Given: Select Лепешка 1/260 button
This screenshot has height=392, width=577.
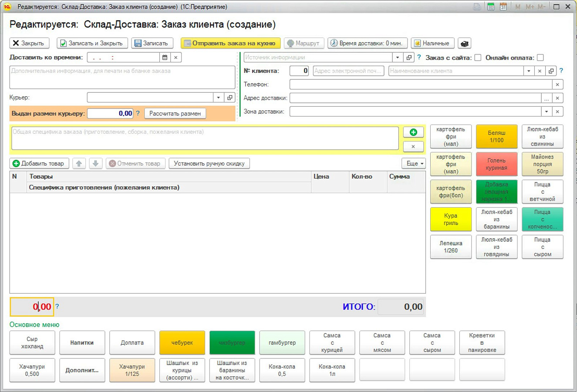Looking at the screenshot, I should (x=451, y=247).
